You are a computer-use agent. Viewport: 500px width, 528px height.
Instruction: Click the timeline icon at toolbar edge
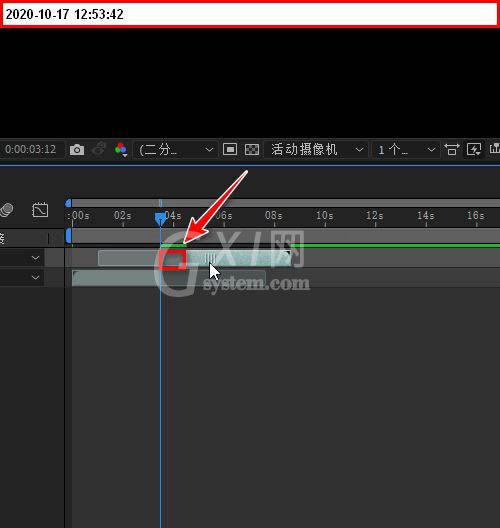click(x=495, y=148)
